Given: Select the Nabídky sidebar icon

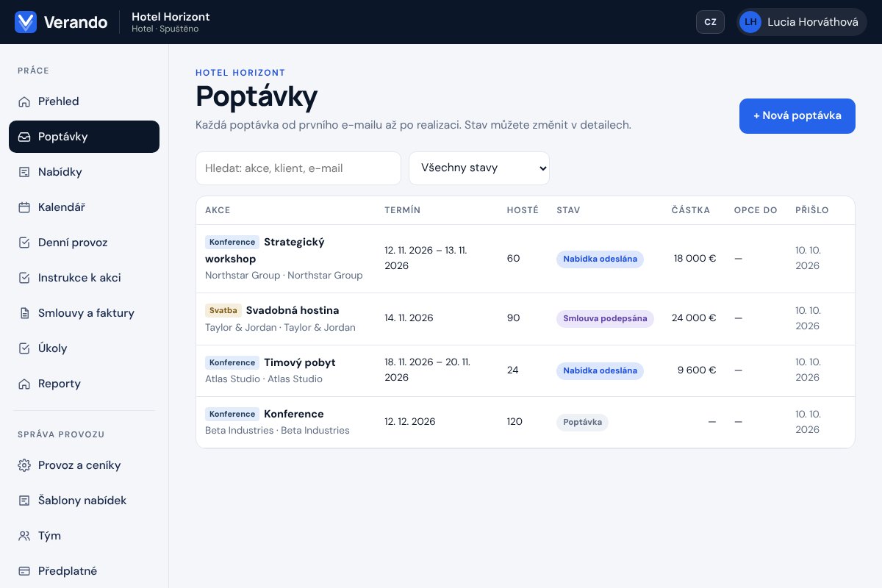Looking at the screenshot, I should 24,172.
